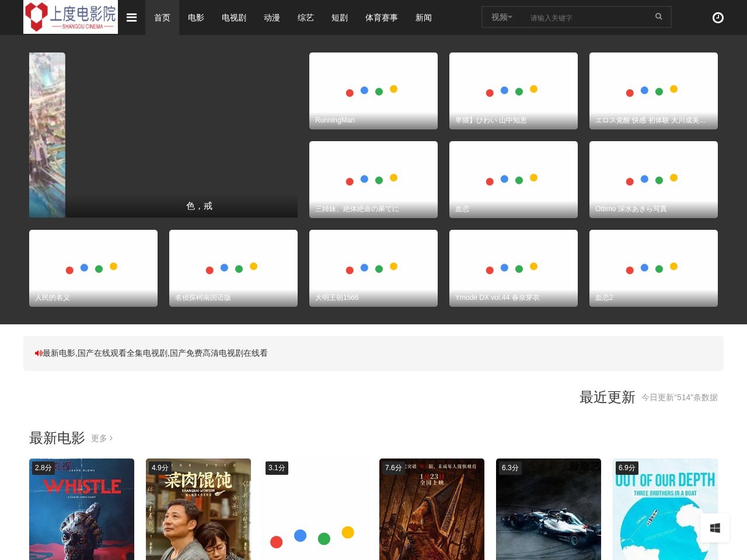Click the search magnifier icon
747x560 pixels.
coord(659,17)
